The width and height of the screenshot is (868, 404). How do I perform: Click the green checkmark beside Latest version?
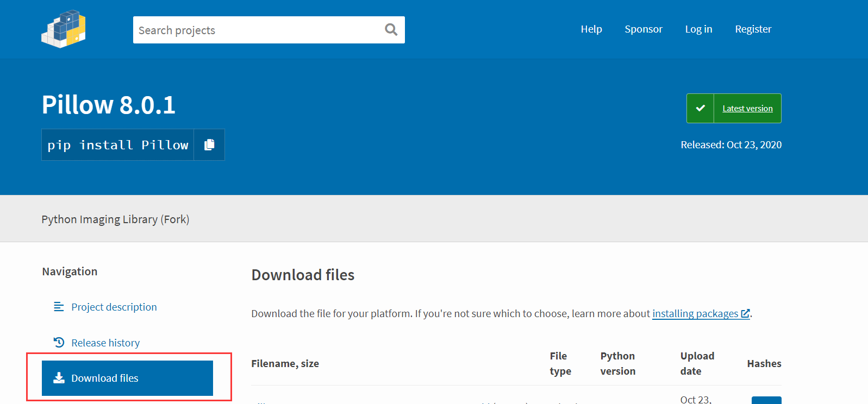701,108
